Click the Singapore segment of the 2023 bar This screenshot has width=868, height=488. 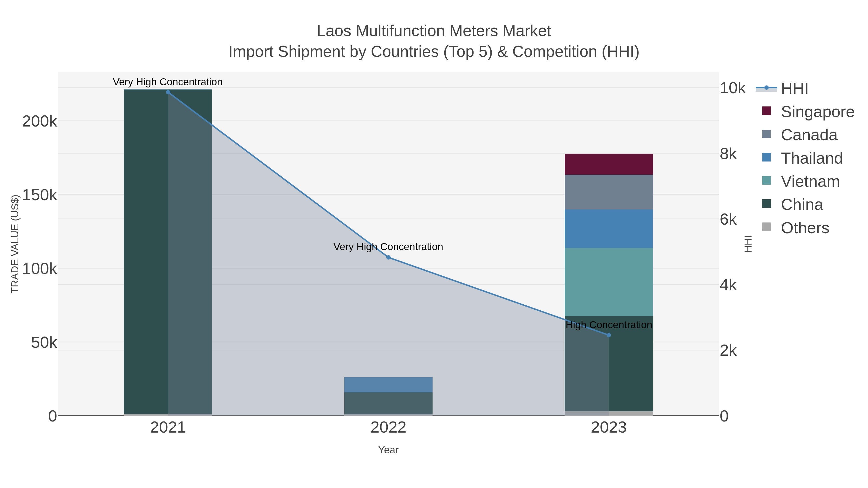pyautogui.click(x=609, y=164)
